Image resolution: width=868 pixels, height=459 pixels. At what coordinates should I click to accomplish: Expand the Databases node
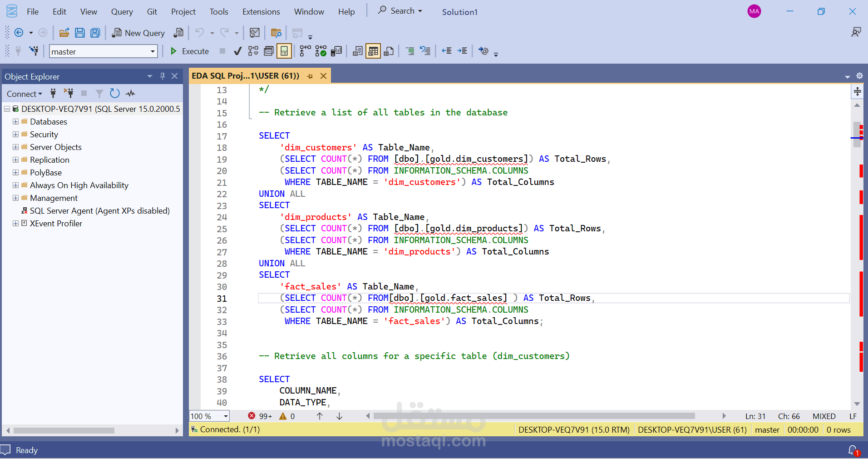[x=15, y=121]
